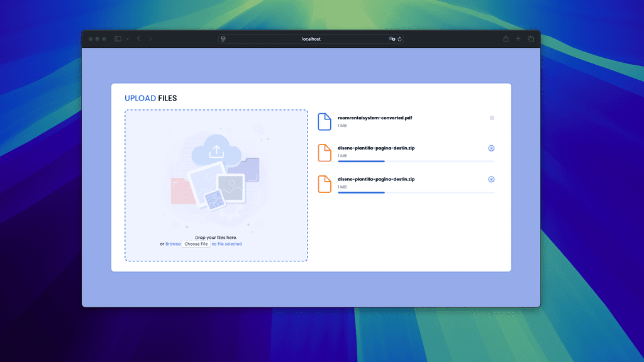This screenshot has height=362, width=644.
Task: Go back using the back arrow
Action: [139, 38]
